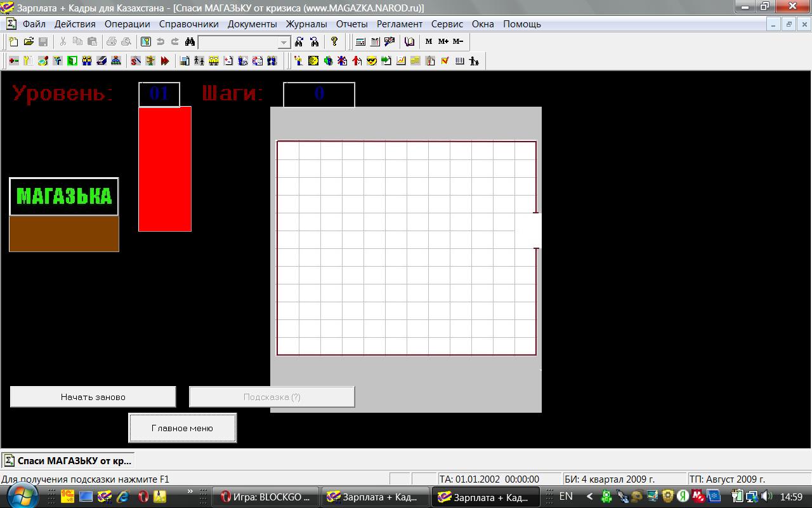812x508 pixels.
Task: Click the red checkmark icon in second toolbar
Action: (x=444, y=61)
